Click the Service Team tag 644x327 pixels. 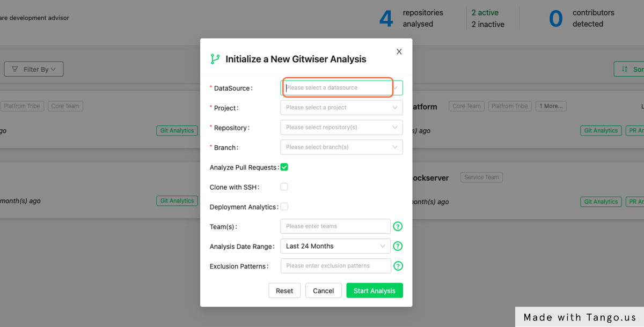click(x=481, y=177)
